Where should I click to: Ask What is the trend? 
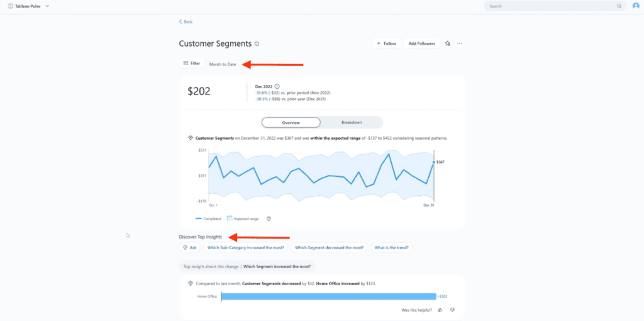(392, 247)
